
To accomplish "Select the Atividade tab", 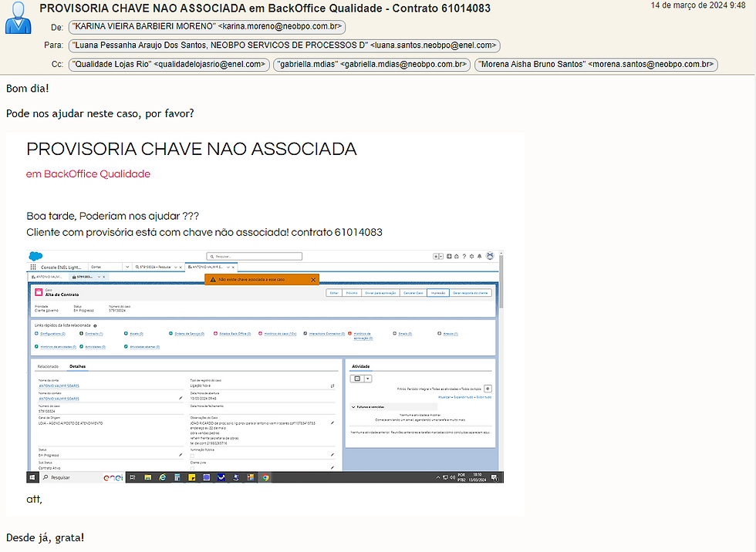I will [361, 366].
